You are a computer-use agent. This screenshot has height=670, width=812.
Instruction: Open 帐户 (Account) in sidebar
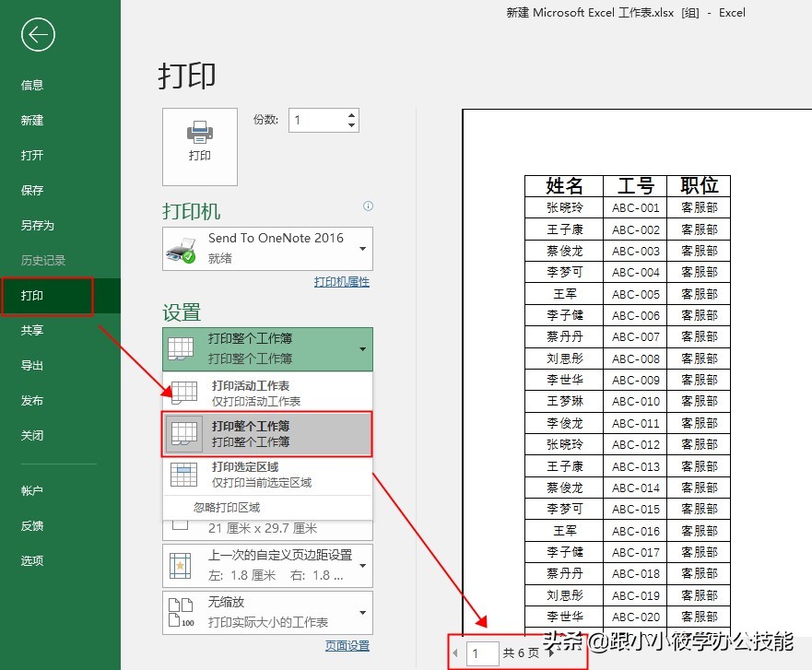32,491
